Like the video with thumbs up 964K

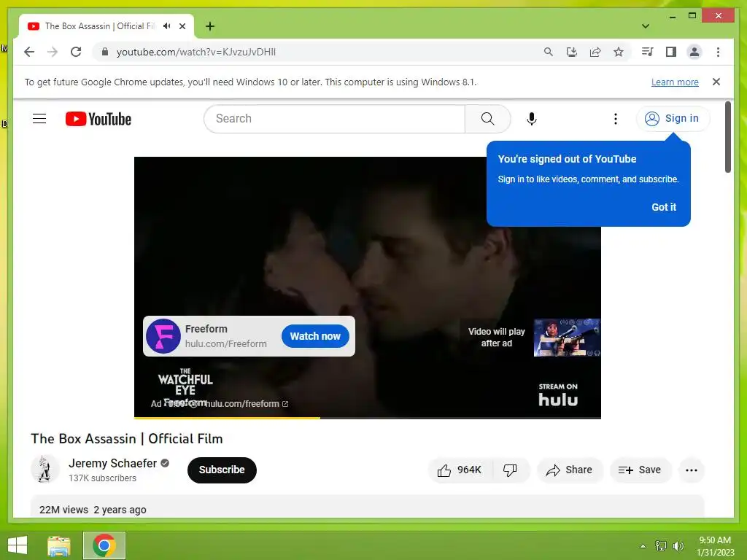tap(460, 470)
